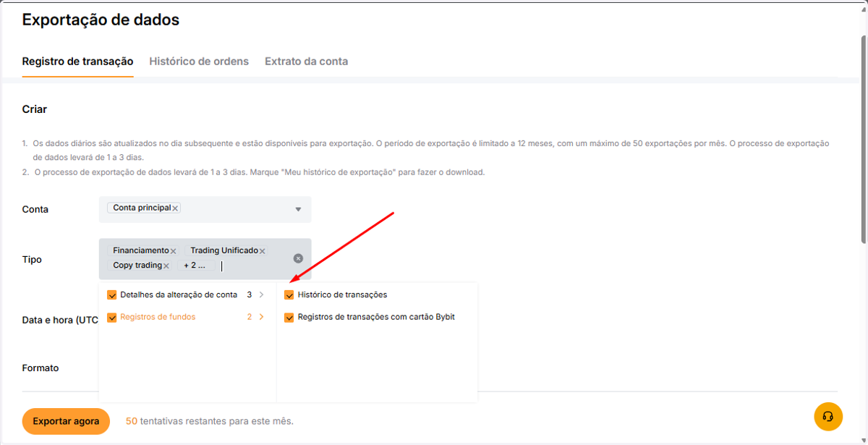Switch to Extrato da conta tab
The width and height of the screenshot is (868, 445).
307,62
